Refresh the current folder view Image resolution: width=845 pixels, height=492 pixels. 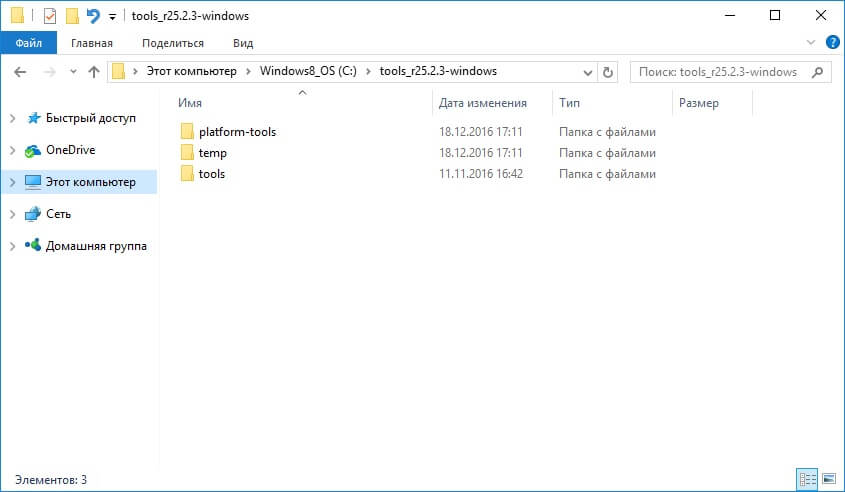tap(607, 72)
